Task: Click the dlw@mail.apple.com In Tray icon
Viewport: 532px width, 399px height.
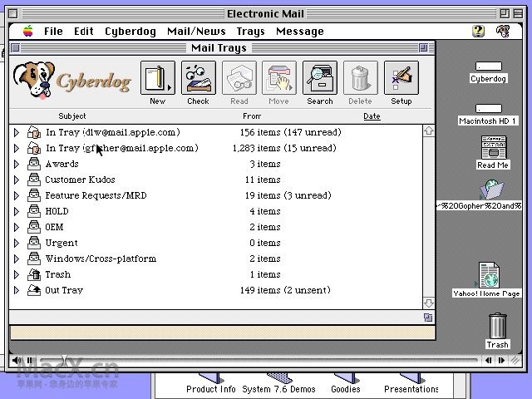Action: click(34, 132)
